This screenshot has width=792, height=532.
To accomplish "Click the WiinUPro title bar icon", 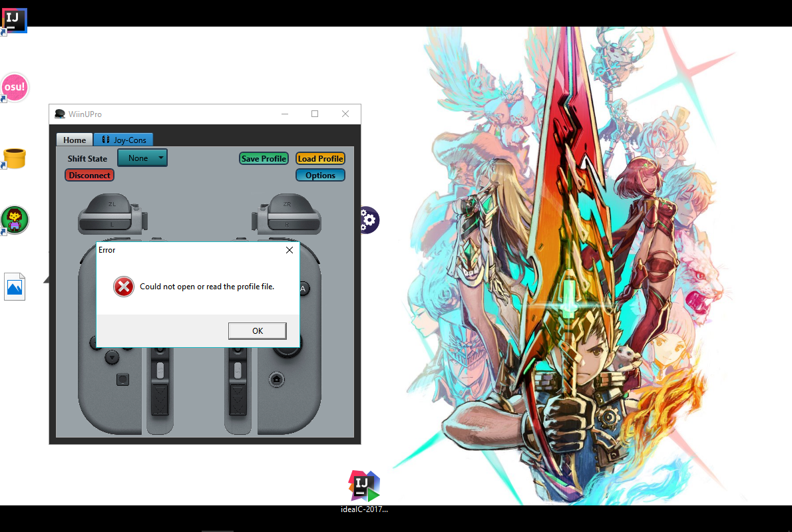I will (60, 114).
